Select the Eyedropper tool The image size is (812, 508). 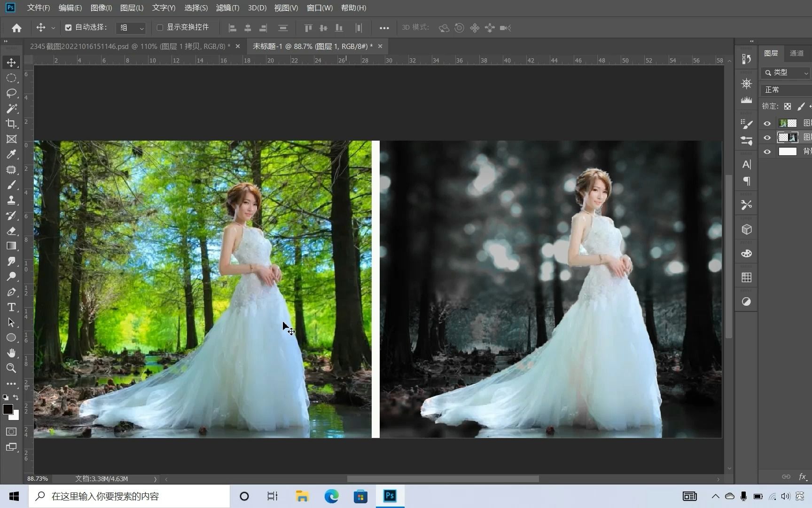pos(11,154)
